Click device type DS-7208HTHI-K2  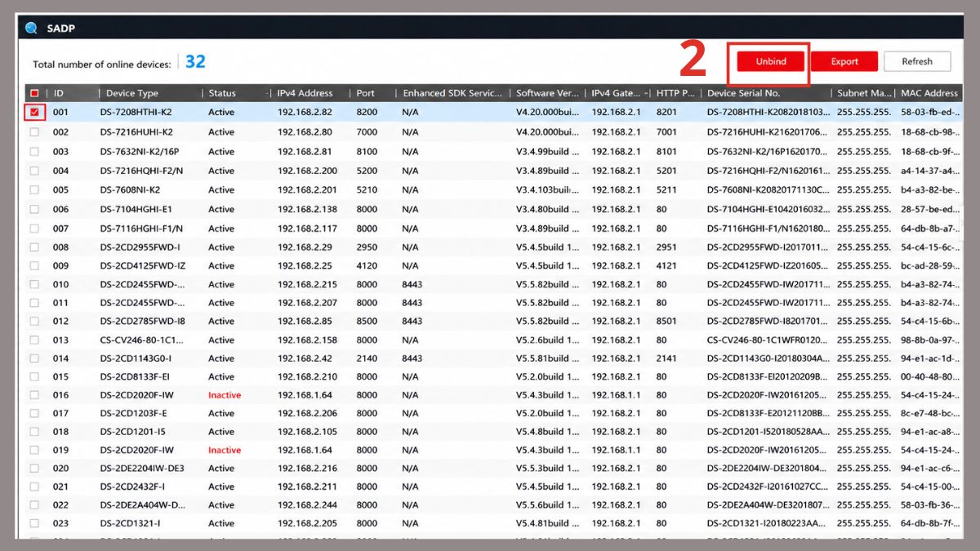click(136, 113)
